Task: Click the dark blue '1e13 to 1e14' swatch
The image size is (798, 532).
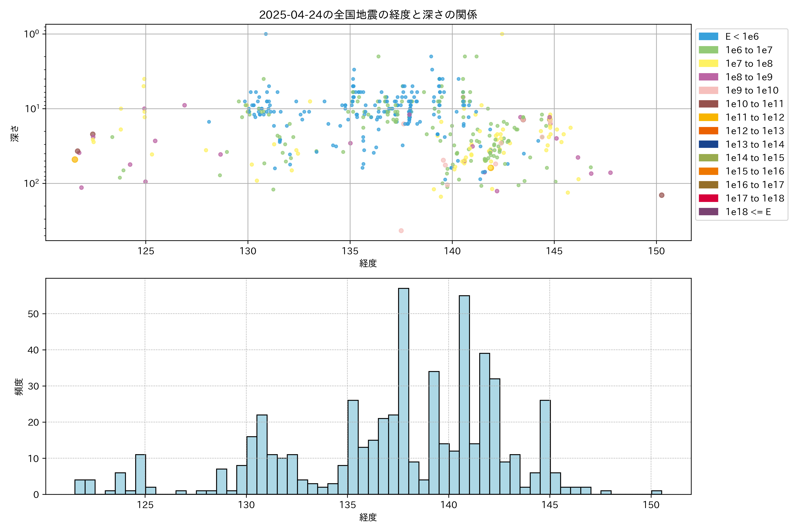Action: pos(708,145)
